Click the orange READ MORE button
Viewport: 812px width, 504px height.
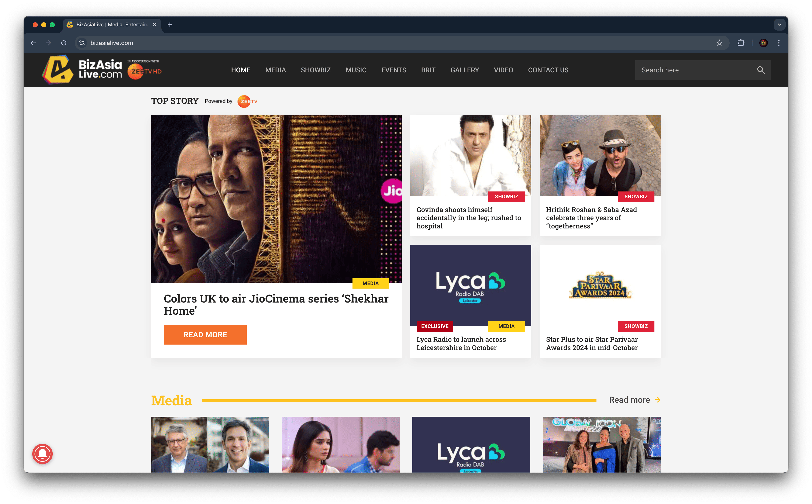click(205, 335)
